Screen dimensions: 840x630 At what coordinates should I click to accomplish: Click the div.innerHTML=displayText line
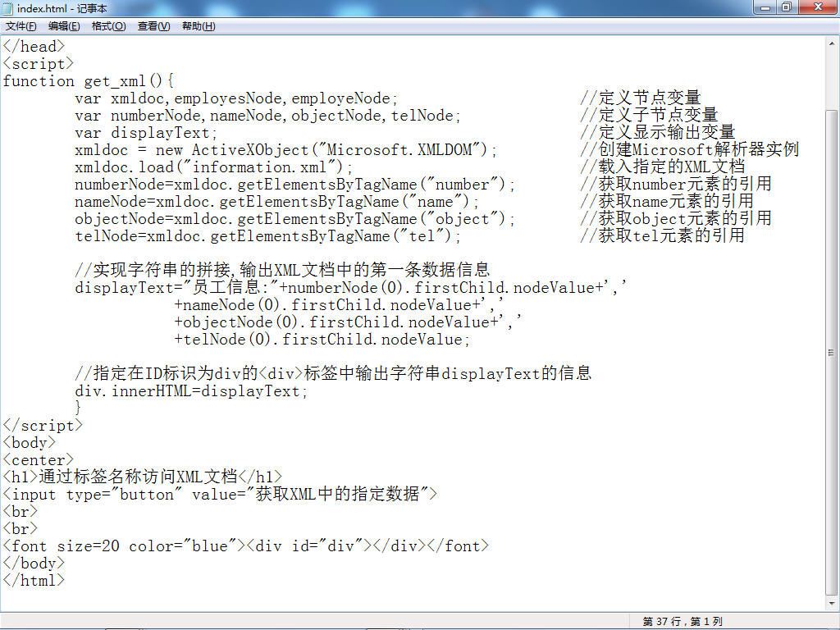point(191,391)
